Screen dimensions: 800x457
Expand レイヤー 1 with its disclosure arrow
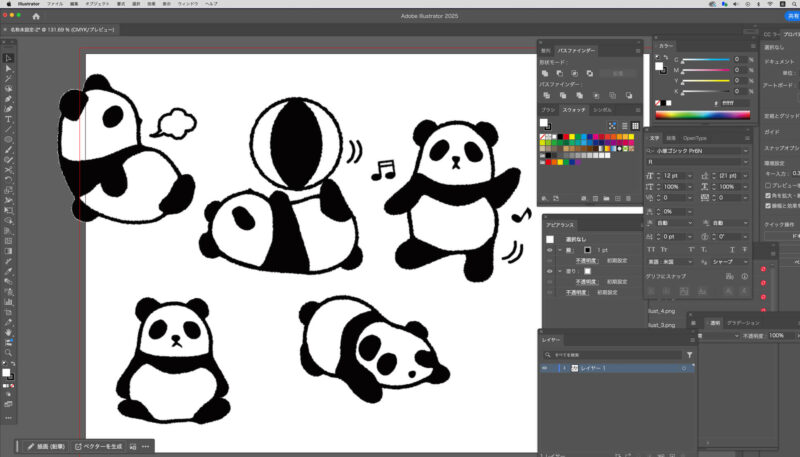coord(564,369)
